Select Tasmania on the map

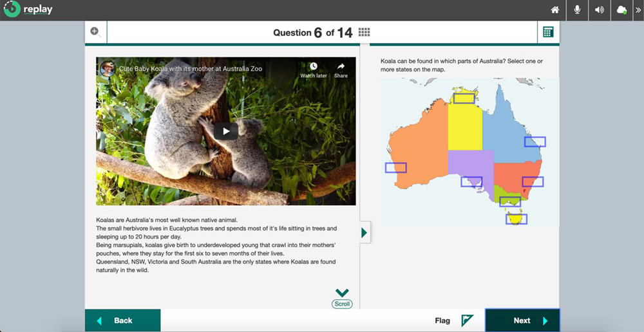pyautogui.click(x=516, y=219)
